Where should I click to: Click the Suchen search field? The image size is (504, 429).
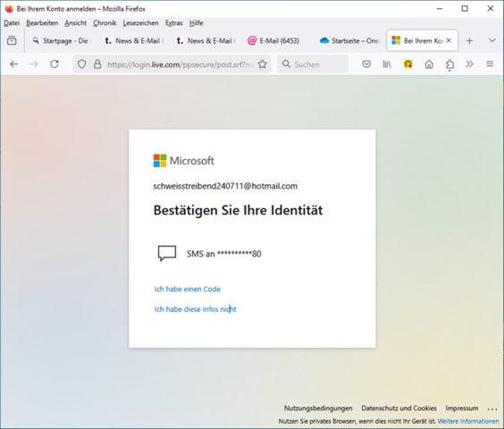tap(313, 64)
